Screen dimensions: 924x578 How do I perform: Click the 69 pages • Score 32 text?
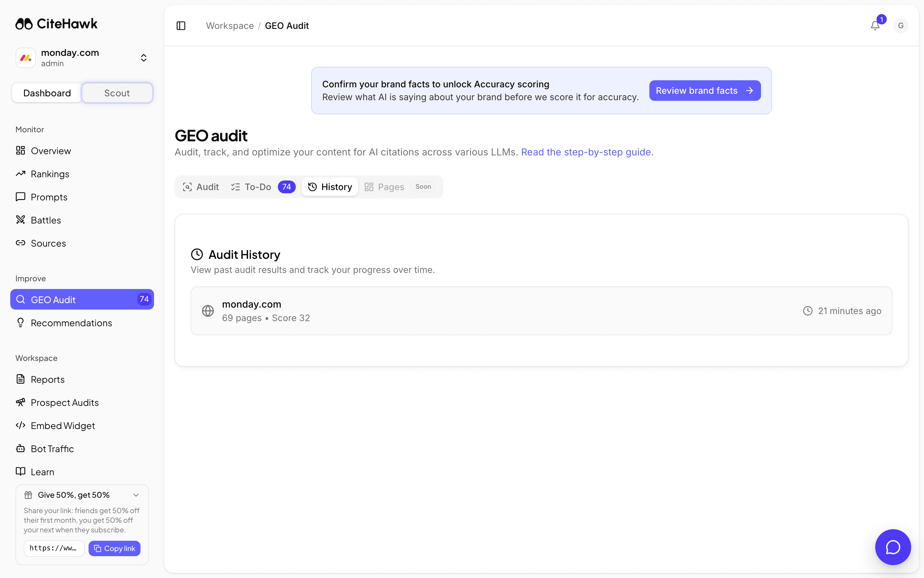(266, 318)
